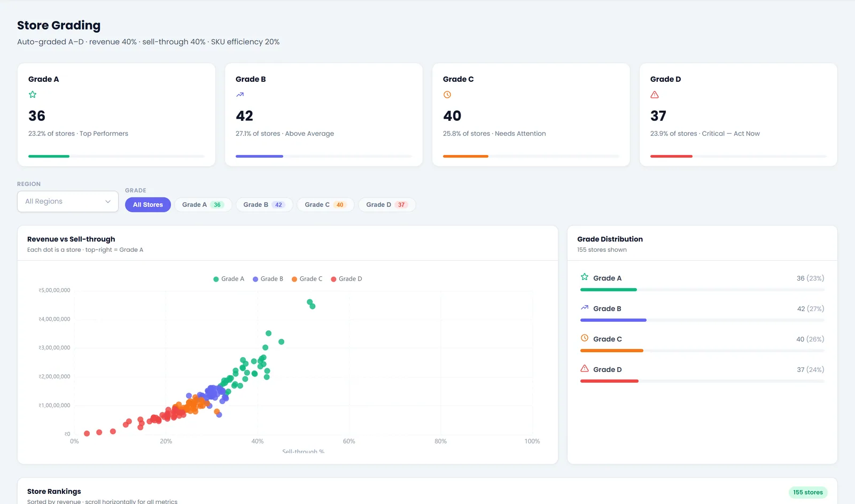Click the trend icon beside Grade B distribution row
The width and height of the screenshot is (855, 504).
585,307
